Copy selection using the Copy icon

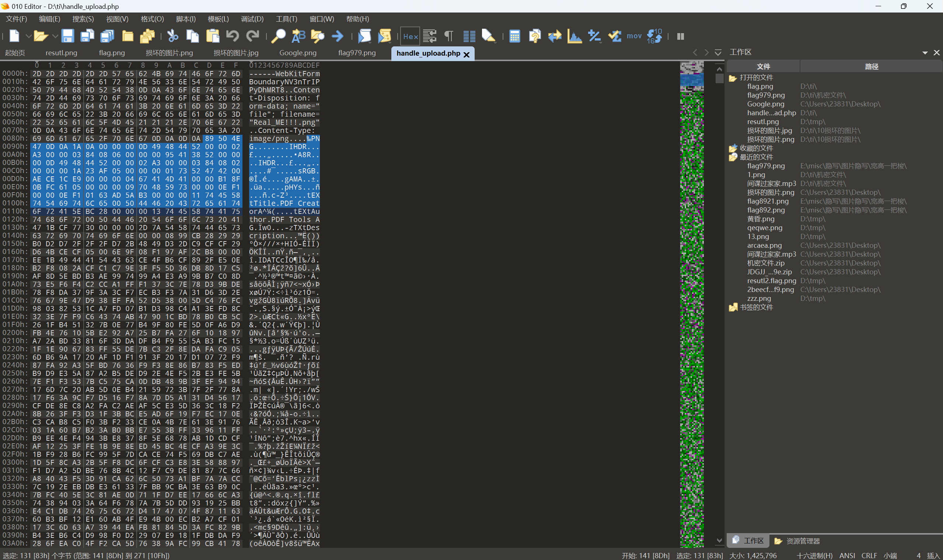193,36
